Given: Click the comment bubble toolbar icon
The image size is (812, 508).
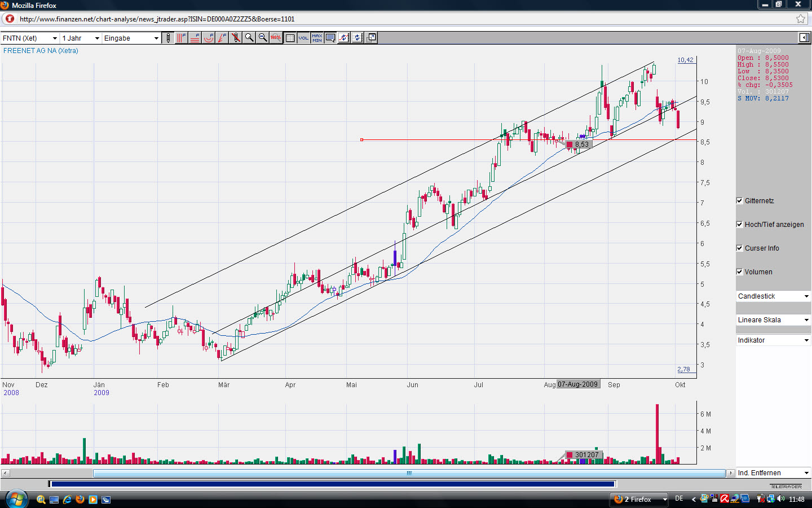Looking at the screenshot, I should pos(330,38).
